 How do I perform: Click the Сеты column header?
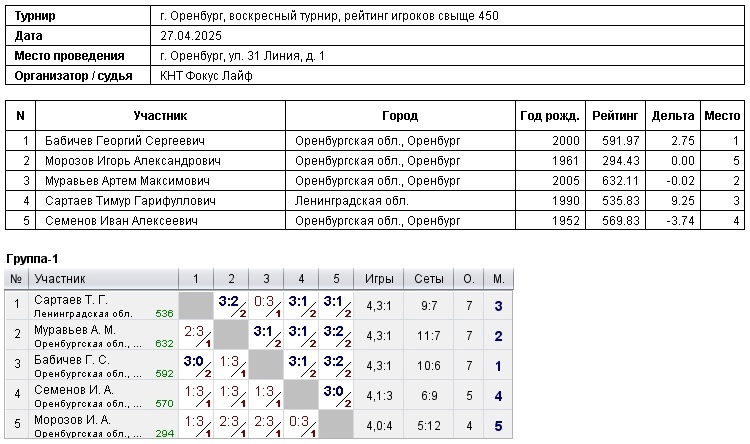428,278
